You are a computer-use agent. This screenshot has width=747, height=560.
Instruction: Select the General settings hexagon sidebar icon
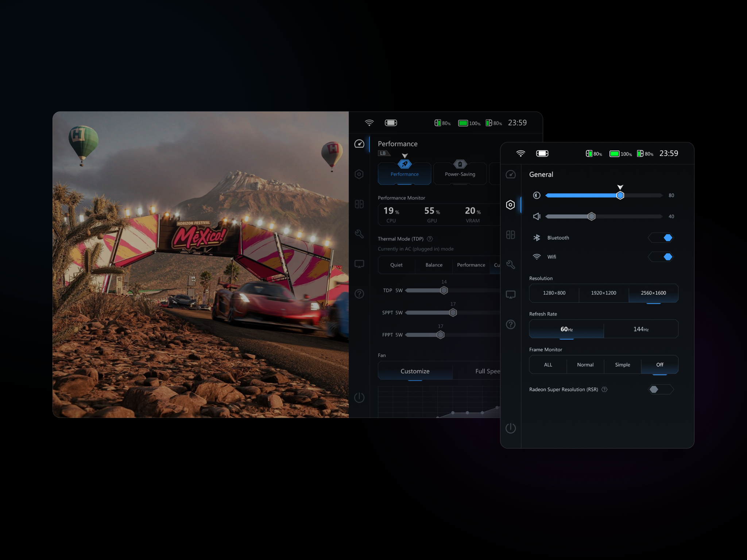(x=511, y=205)
